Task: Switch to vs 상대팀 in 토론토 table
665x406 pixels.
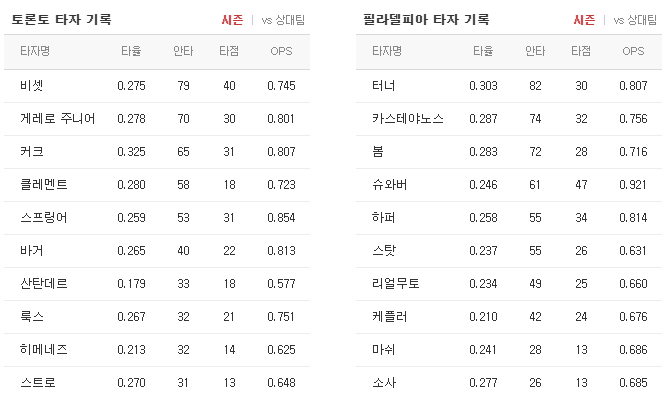Action: (x=283, y=20)
